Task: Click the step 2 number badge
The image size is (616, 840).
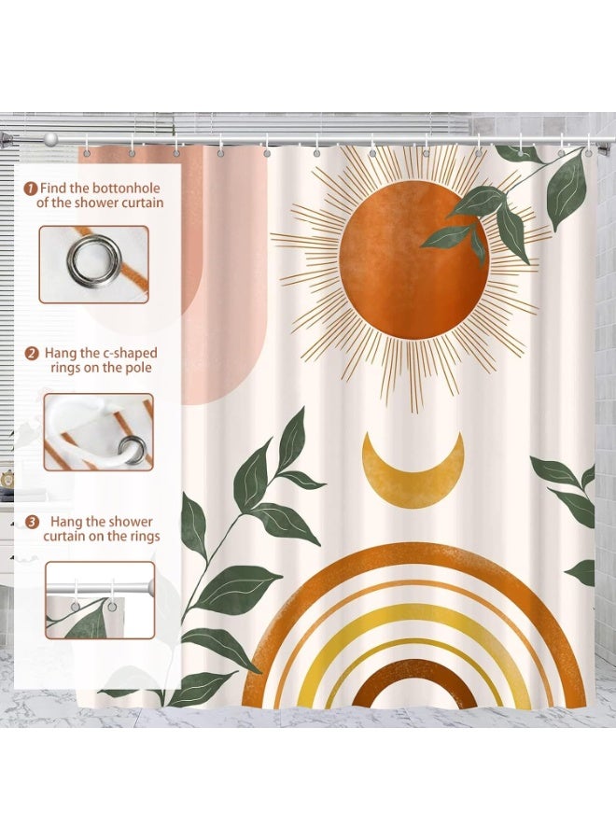Action: point(32,354)
